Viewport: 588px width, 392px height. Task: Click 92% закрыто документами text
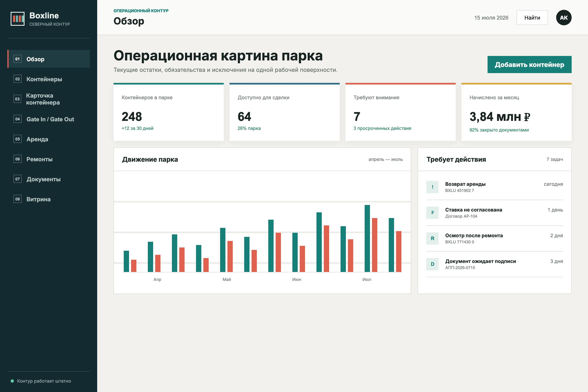[499, 130]
